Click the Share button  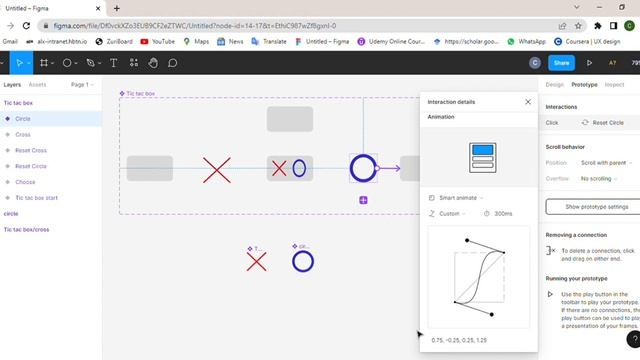point(561,63)
